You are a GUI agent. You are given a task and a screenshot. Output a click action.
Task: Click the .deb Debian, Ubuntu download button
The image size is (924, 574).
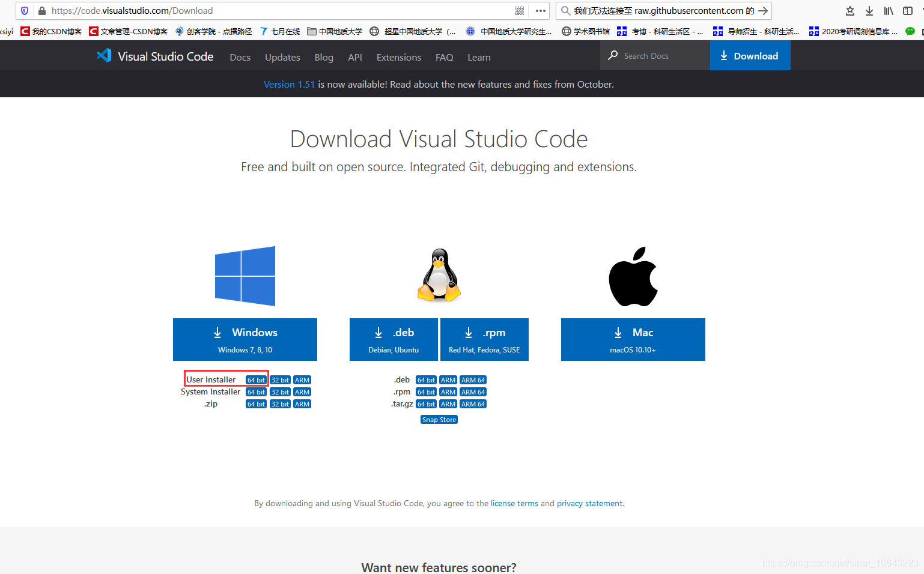click(394, 339)
